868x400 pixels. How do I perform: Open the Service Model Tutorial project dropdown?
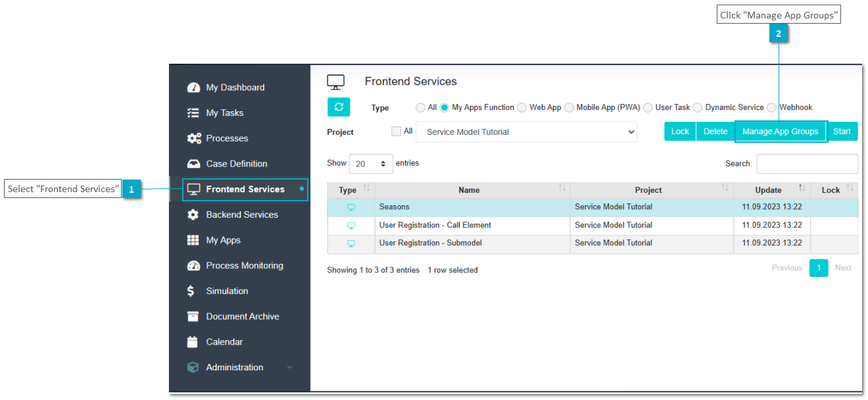[x=526, y=132]
